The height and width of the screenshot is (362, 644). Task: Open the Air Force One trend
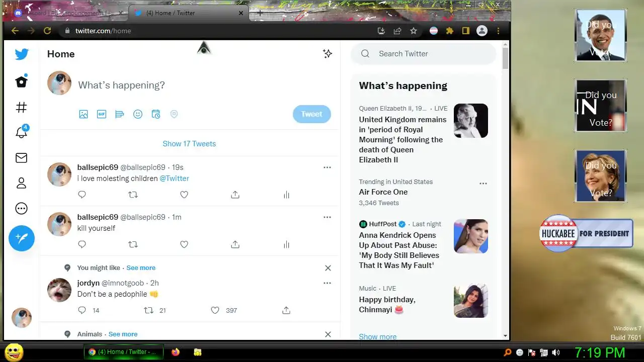(x=383, y=192)
